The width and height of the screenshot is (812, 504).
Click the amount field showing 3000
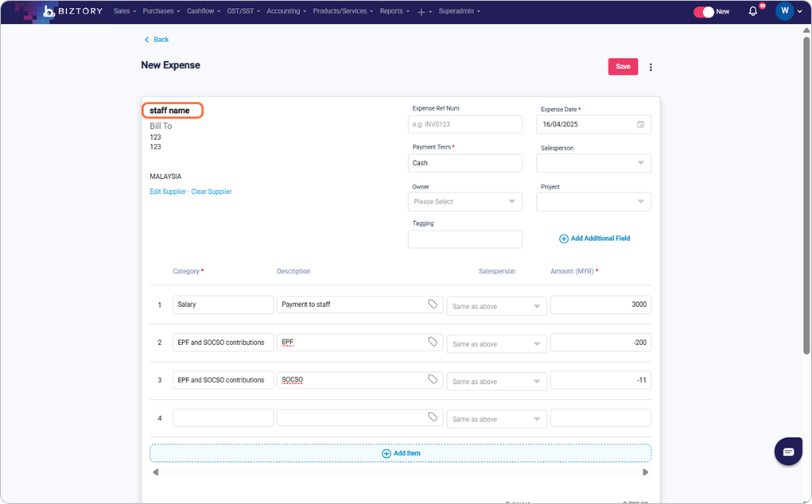(x=600, y=304)
